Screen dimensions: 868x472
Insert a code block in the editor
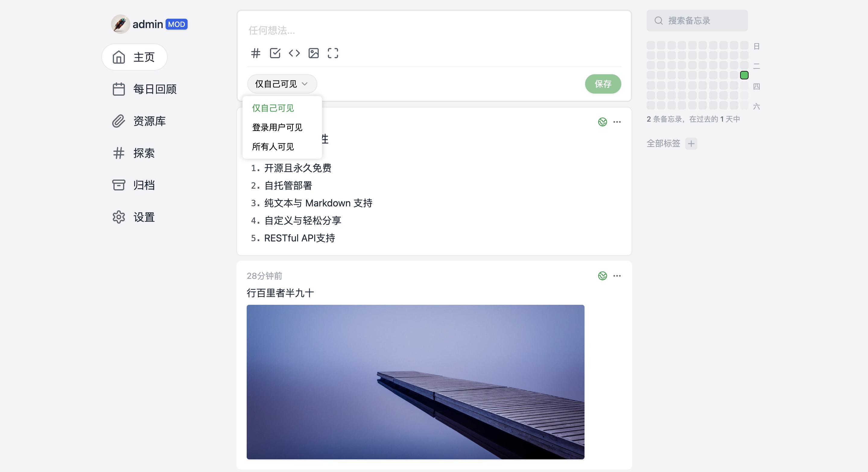point(294,53)
